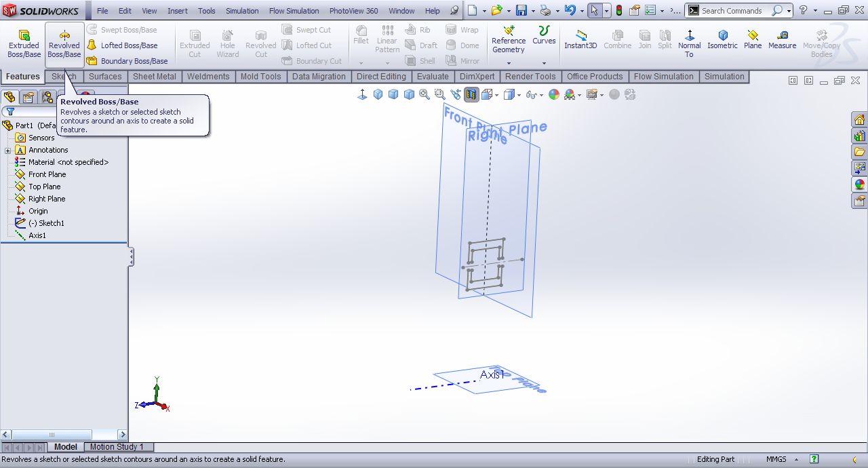
Task: Create a new document
Action: click(x=473, y=10)
